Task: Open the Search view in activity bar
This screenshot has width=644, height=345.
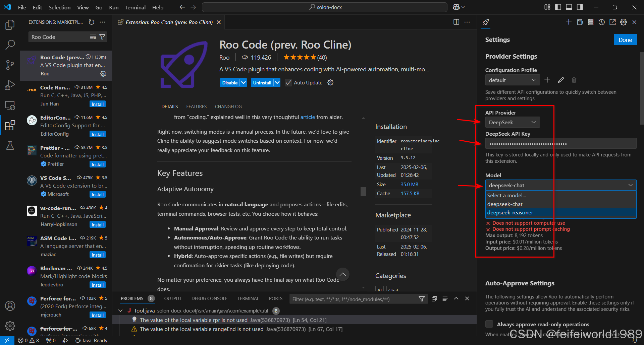Action: tap(10, 45)
